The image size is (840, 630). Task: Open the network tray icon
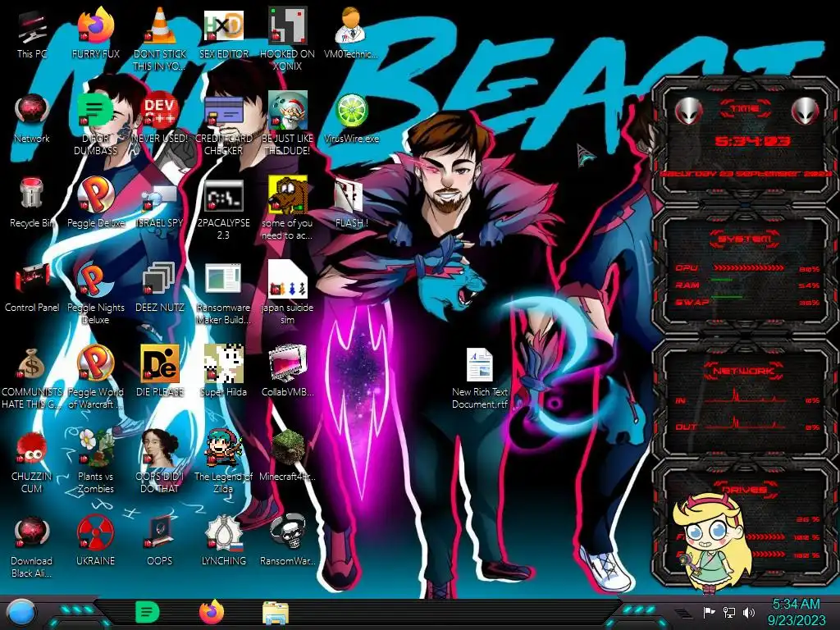click(729, 612)
